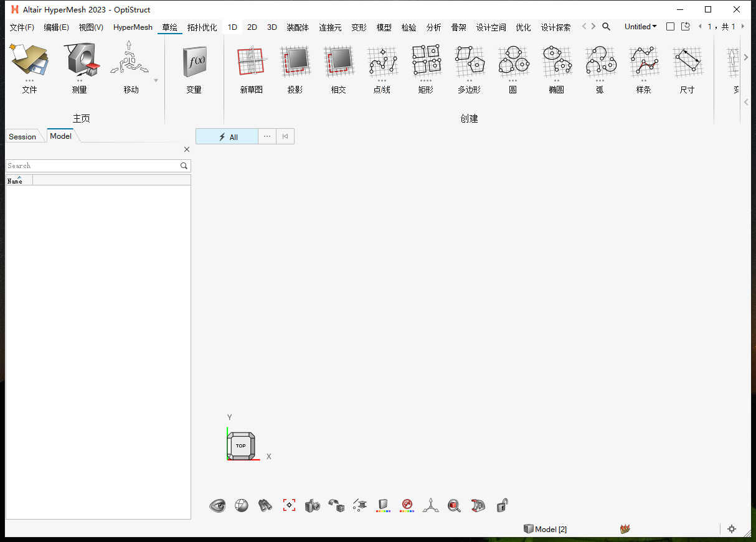Image resolution: width=756 pixels, height=542 pixels.
Task: Click the fit-to-view icon in bottom toolbar
Action: click(289, 505)
